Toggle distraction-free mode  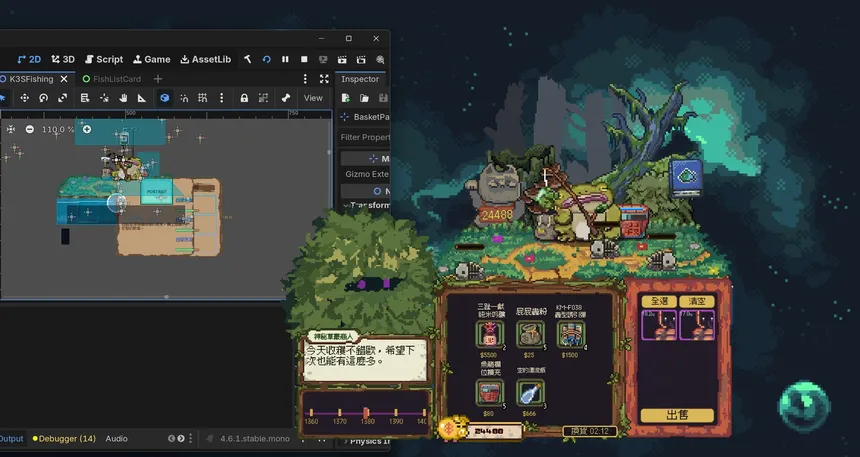click(x=324, y=79)
